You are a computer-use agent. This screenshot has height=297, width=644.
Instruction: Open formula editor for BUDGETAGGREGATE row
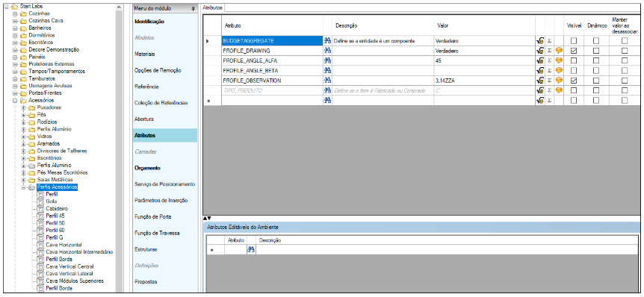click(x=539, y=41)
